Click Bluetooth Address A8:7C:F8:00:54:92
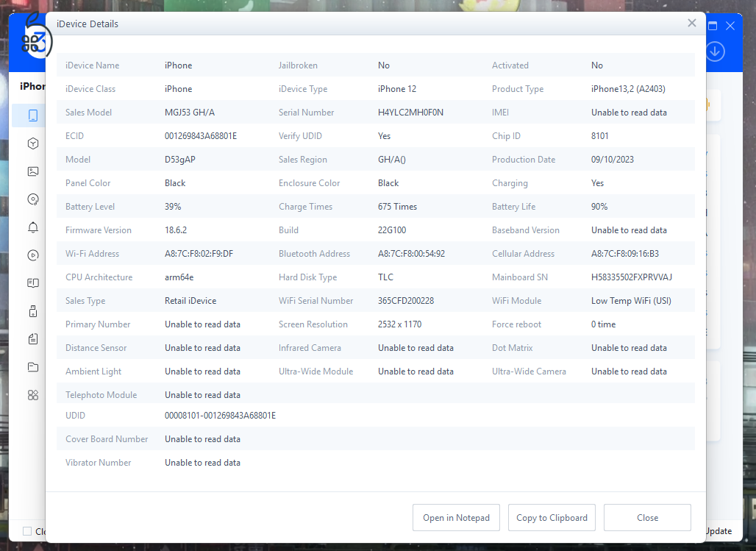 pyautogui.click(x=411, y=254)
